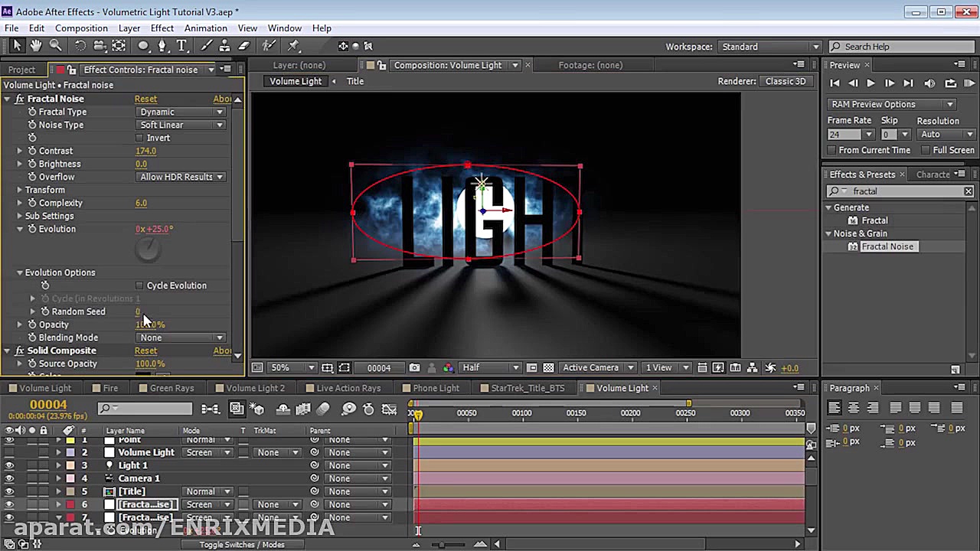
Task: Open the Fractal Type dropdown
Action: tap(181, 112)
